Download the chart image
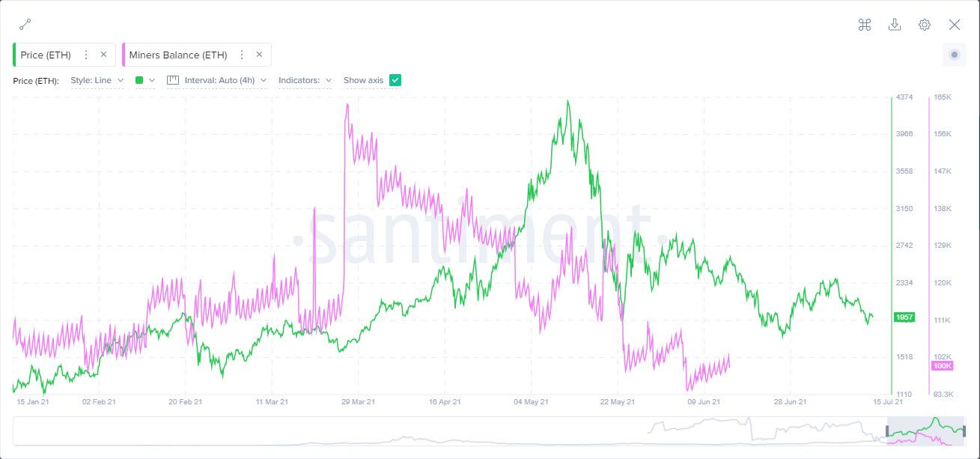 (894, 25)
